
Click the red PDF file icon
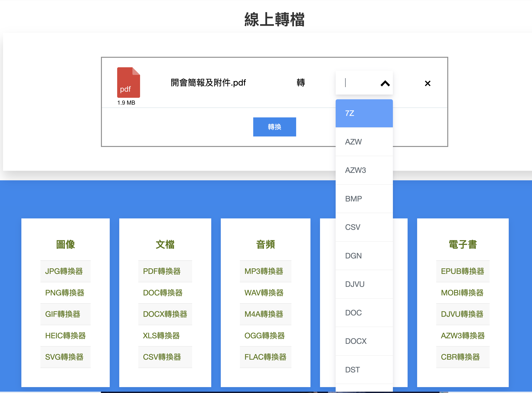point(128,83)
